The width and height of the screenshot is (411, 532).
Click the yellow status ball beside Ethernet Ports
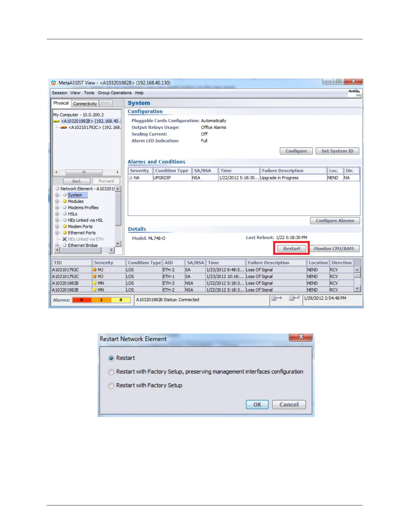pyautogui.click(x=65, y=232)
